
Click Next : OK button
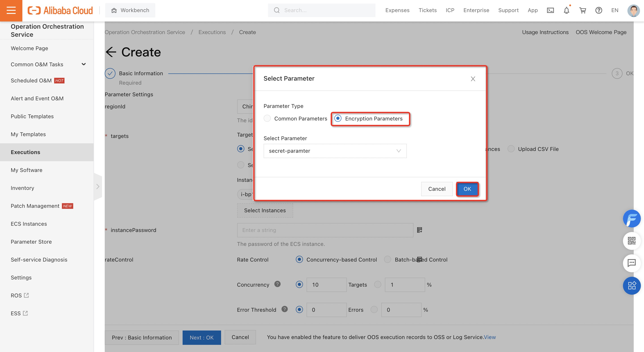(201, 337)
